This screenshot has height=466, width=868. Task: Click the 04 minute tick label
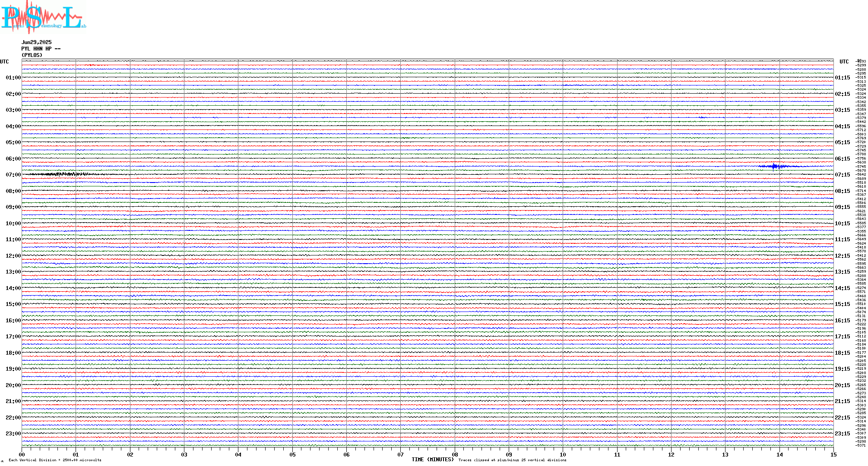point(238,454)
